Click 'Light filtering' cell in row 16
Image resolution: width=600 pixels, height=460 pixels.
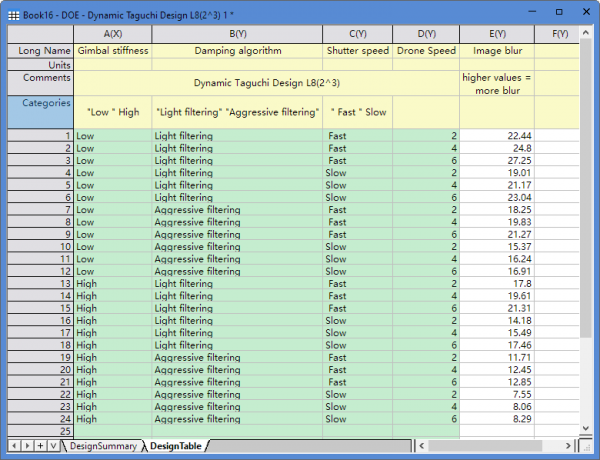(238, 320)
